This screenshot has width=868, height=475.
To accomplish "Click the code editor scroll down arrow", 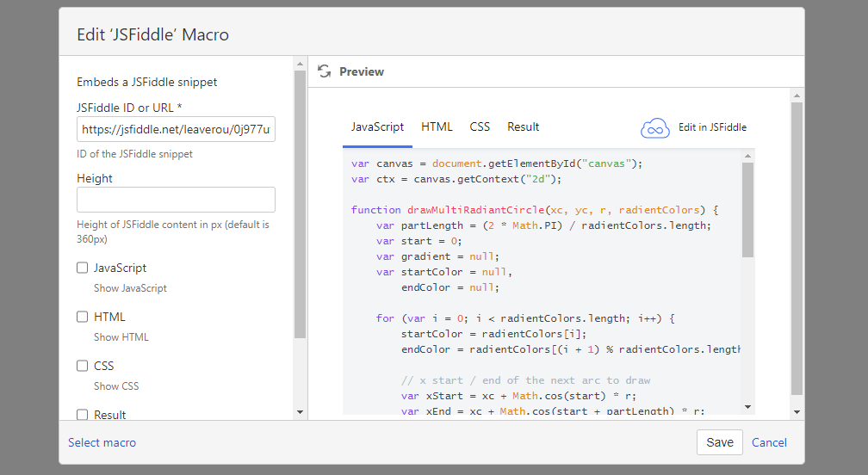I will [x=747, y=407].
